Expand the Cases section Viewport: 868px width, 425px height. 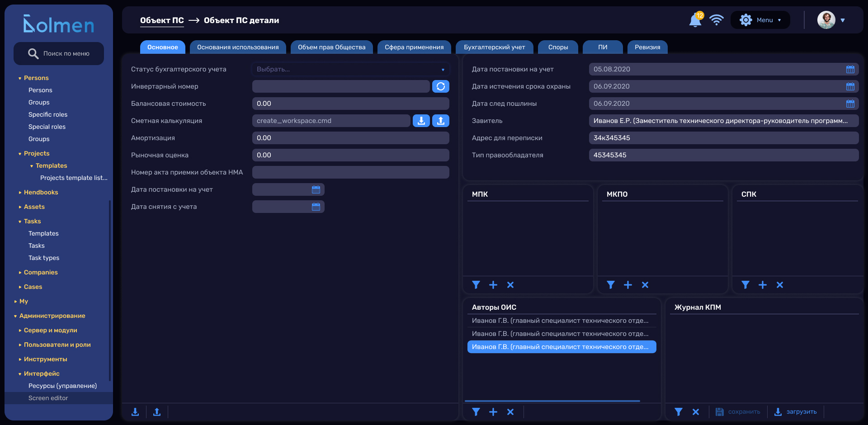tap(20, 287)
